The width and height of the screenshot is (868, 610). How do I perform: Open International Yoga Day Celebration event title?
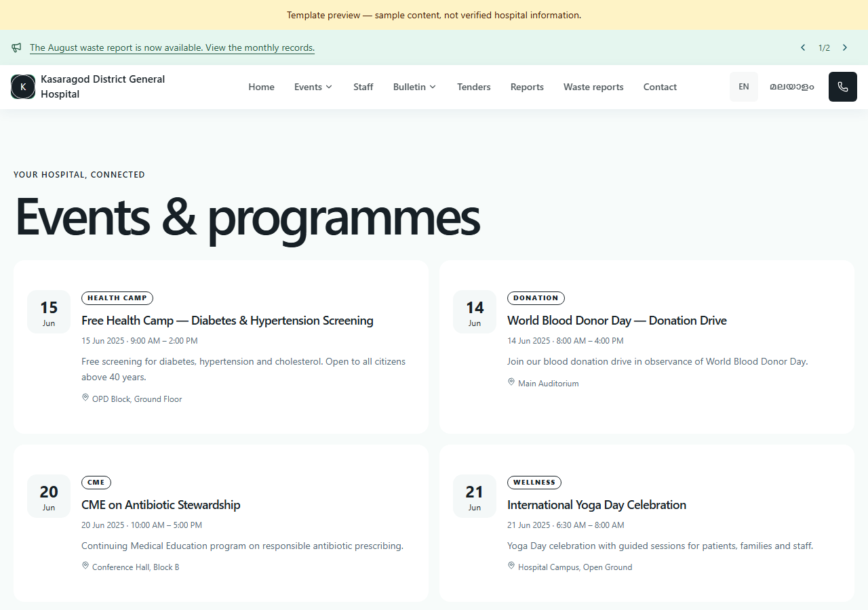click(597, 505)
